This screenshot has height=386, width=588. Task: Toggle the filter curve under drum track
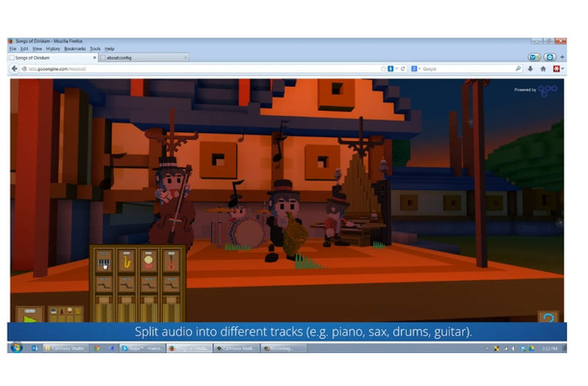(x=148, y=285)
